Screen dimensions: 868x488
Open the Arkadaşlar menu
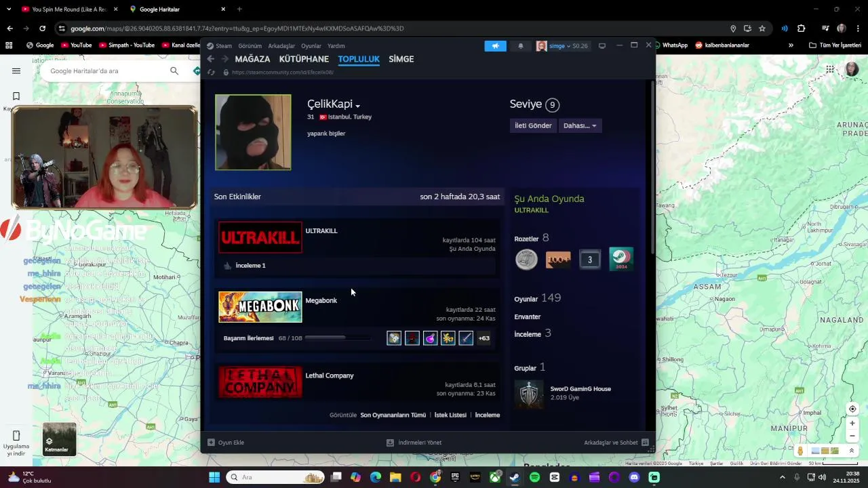pyautogui.click(x=281, y=46)
